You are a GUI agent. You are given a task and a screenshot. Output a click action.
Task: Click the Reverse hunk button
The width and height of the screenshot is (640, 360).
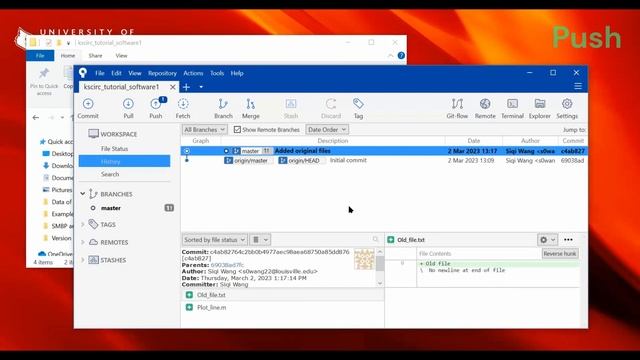[x=560, y=253]
